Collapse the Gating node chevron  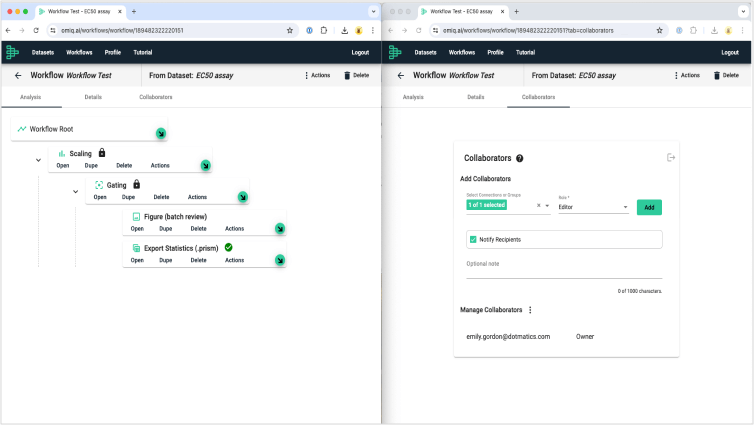click(x=75, y=191)
